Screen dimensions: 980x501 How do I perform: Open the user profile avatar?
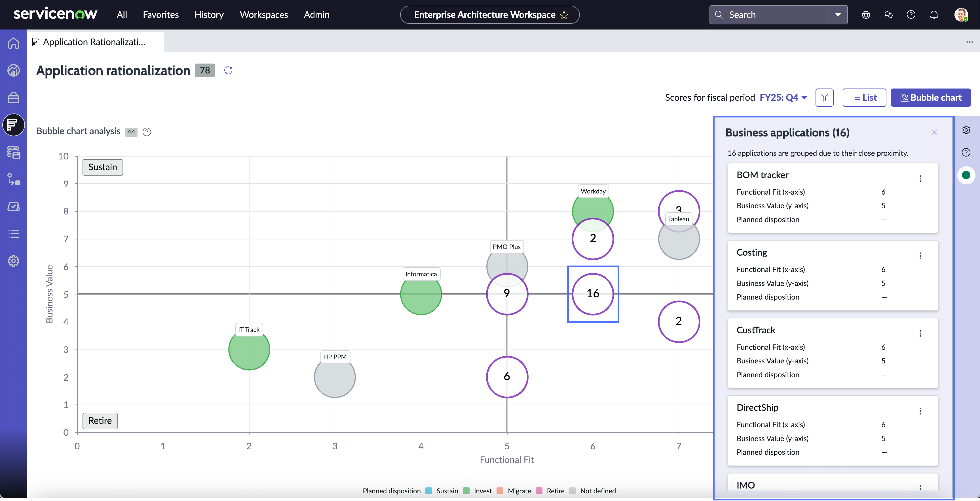[961, 15]
